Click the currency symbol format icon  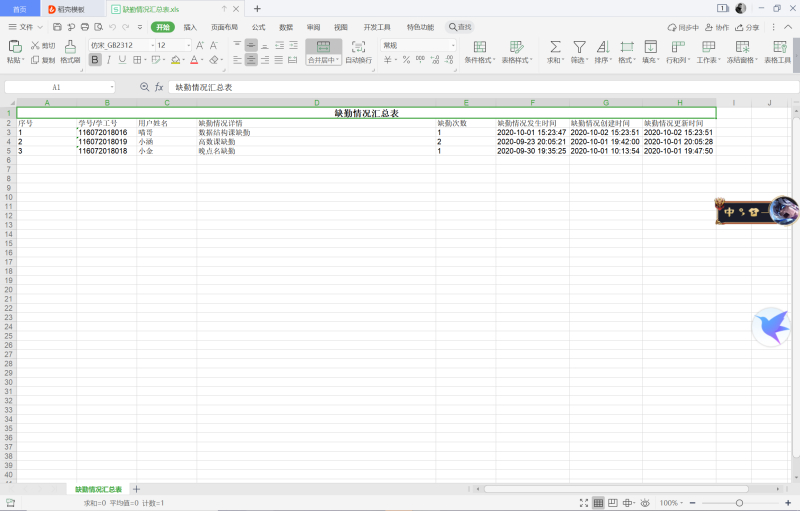point(388,60)
